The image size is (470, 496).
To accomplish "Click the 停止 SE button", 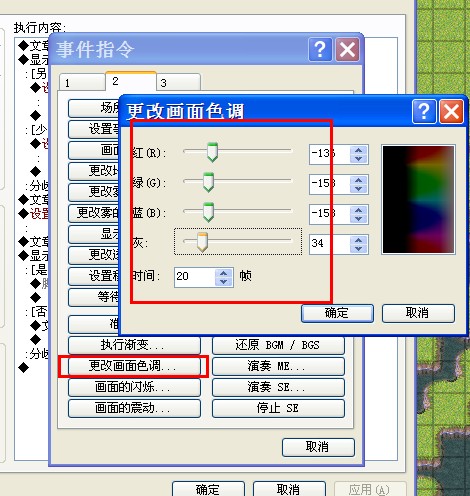I will point(278,408).
